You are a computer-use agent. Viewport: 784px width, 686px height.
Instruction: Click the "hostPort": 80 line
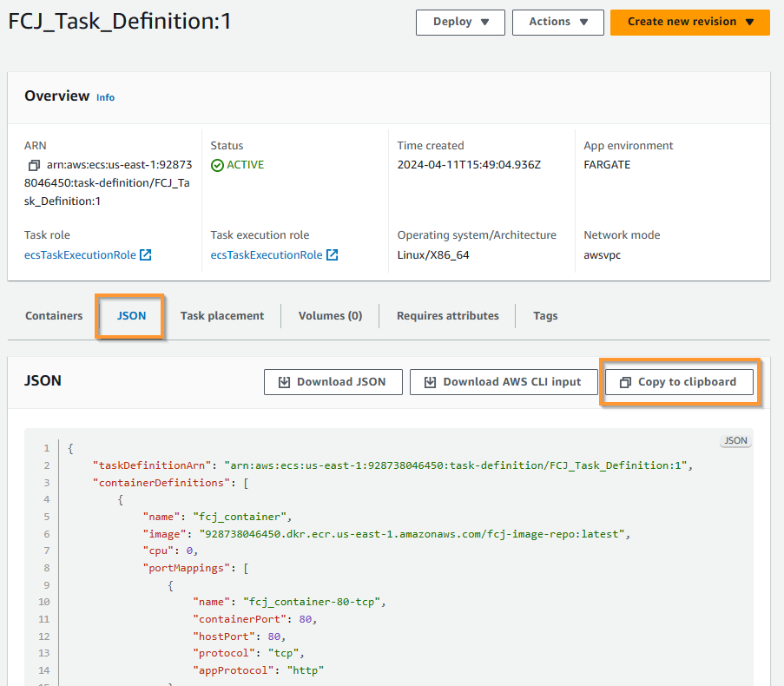coord(239,637)
